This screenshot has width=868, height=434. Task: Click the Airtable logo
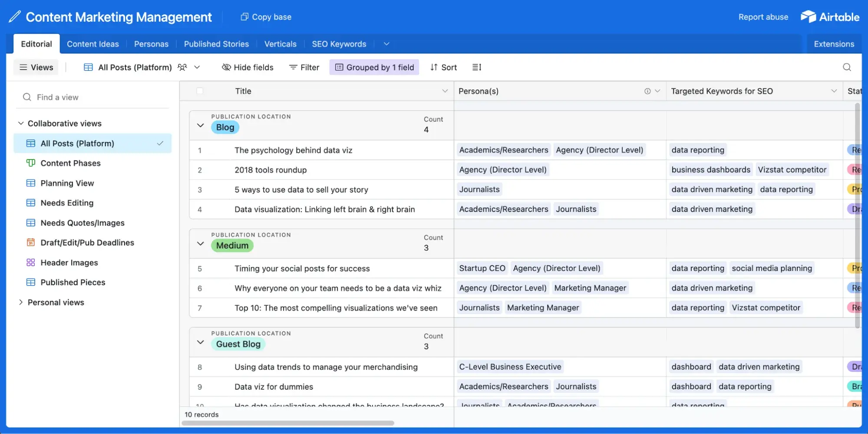click(x=830, y=17)
